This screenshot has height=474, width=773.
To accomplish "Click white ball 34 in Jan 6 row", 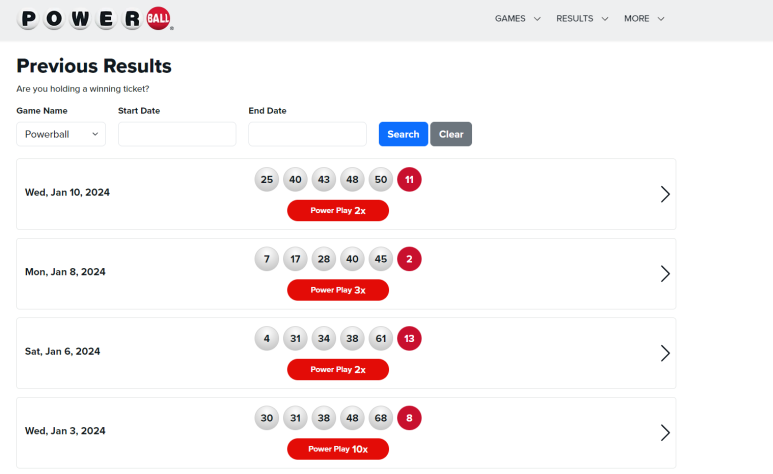I will (x=324, y=338).
